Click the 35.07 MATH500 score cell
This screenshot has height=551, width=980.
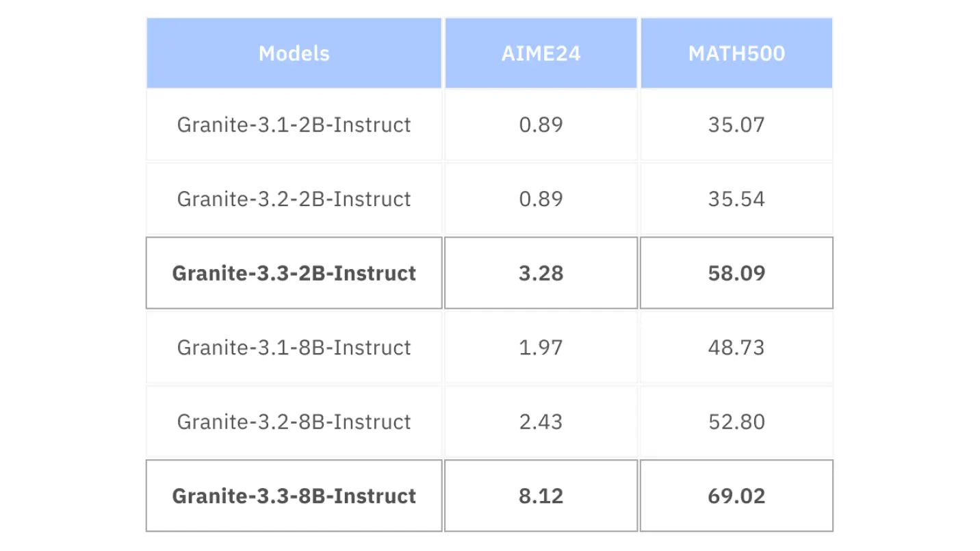pyautogui.click(x=736, y=125)
